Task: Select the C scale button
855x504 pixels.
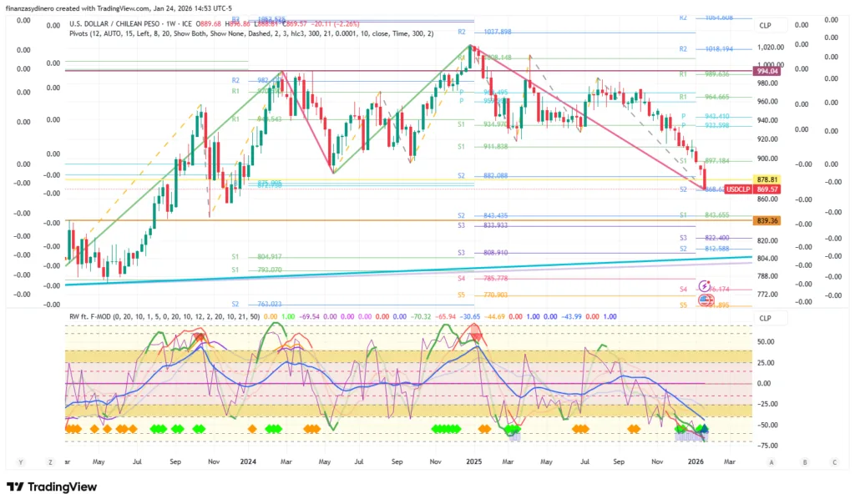Action: pos(834,461)
